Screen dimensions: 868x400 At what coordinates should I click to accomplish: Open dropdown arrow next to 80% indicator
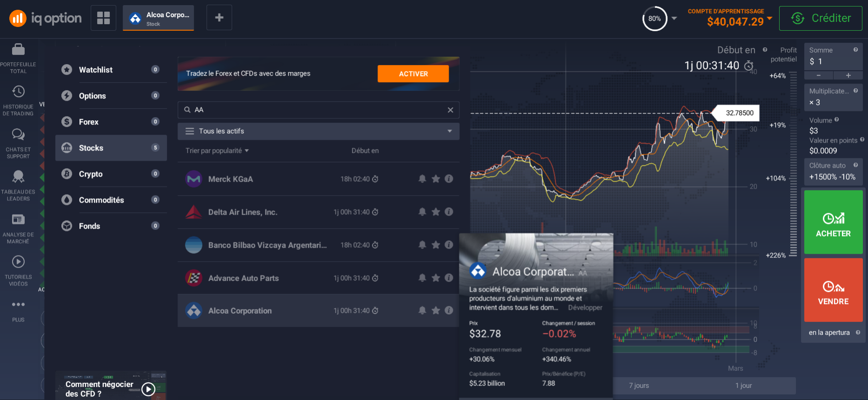[x=674, y=19]
